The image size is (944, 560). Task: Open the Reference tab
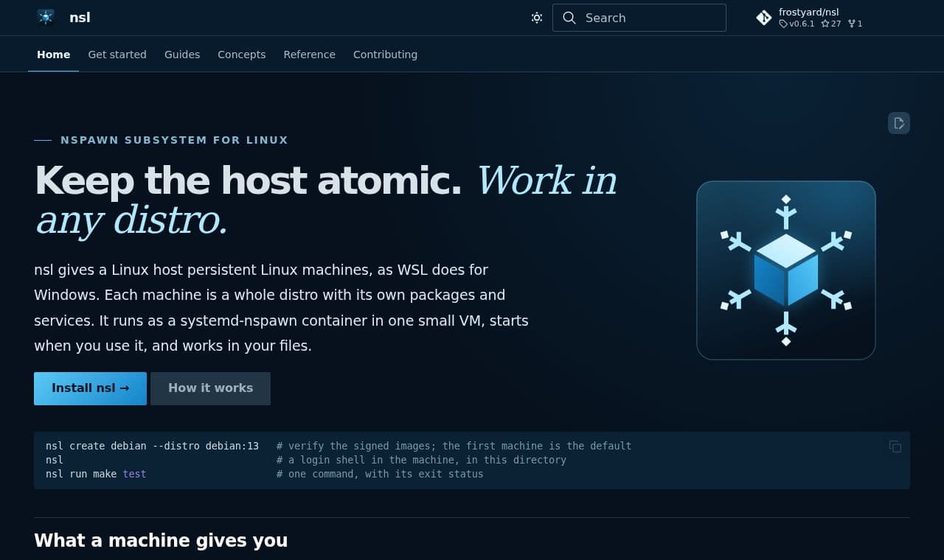309,55
